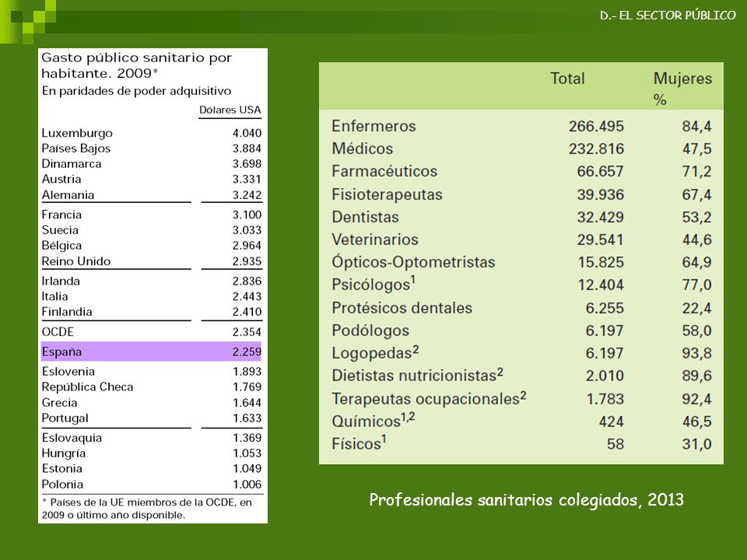The image size is (747, 560).
Task: Select the highlighted 'España' row label
Action: coord(61,352)
